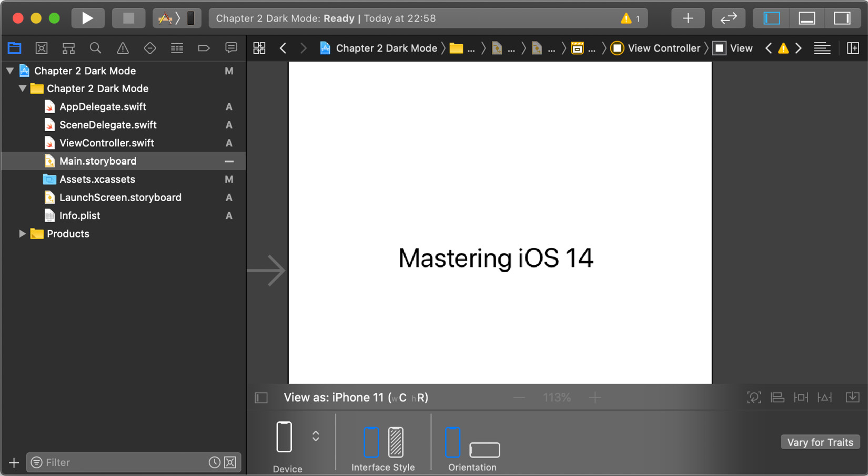Open the related items grid menu
This screenshot has height=476, width=868.
(259, 48)
